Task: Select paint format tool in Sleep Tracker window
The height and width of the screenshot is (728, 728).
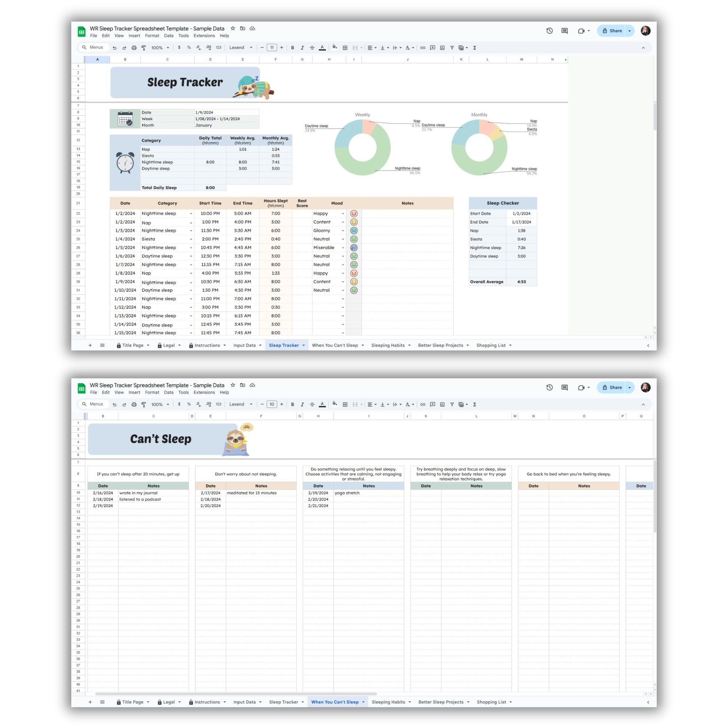Action: click(x=144, y=48)
